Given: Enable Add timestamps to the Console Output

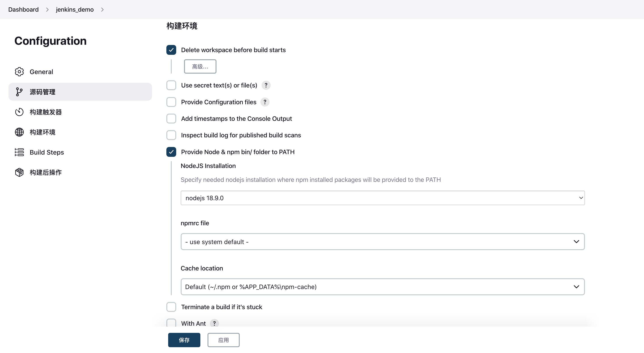Looking at the screenshot, I should coord(171,119).
